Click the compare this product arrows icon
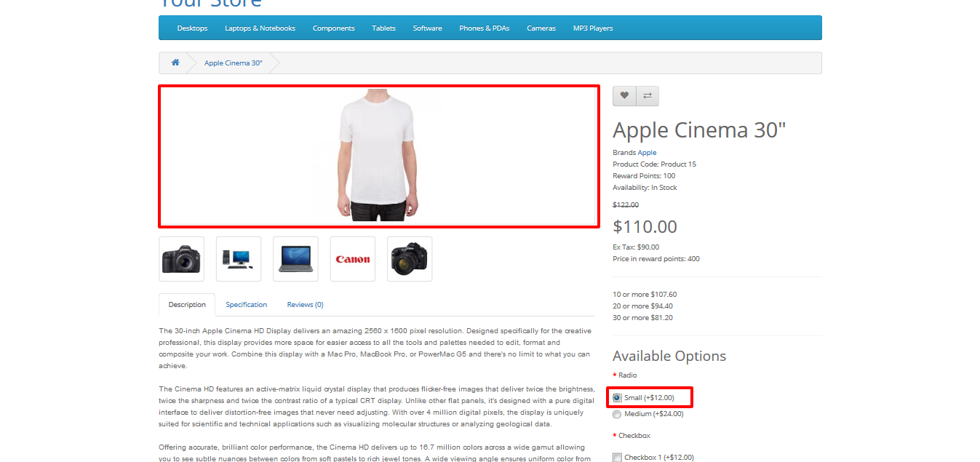 pyautogui.click(x=648, y=96)
